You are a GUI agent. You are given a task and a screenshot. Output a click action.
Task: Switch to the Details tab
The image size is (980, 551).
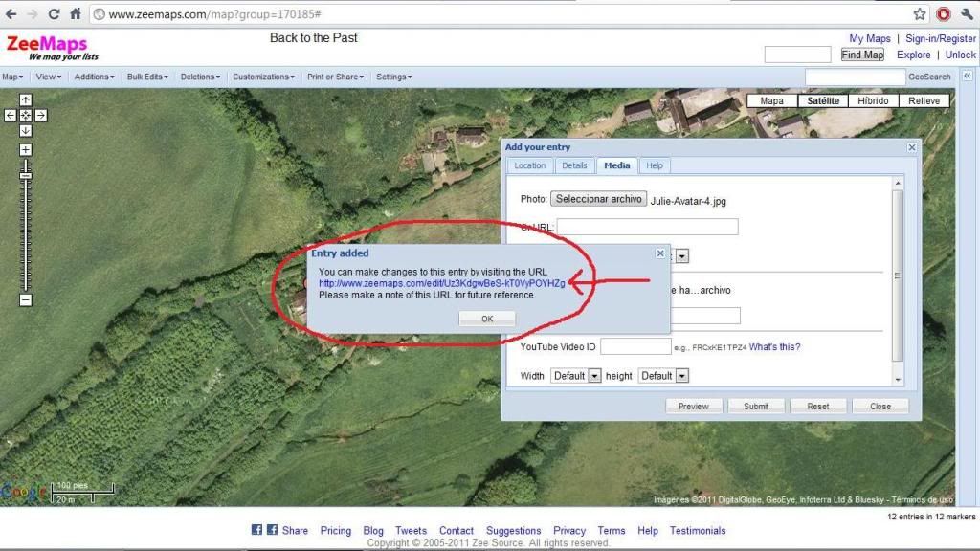[x=574, y=165]
